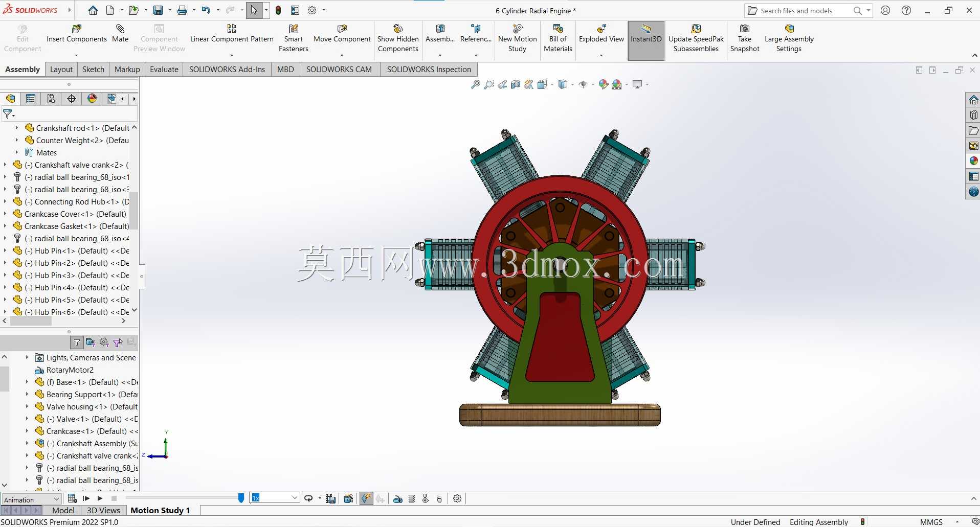The image size is (980, 527).
Task: Stop the animation playback
Action: [114, 498]
